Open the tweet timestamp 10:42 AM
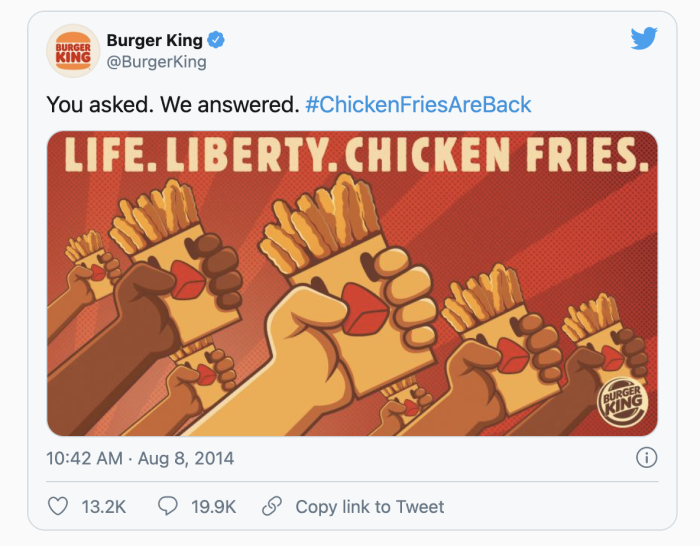 [x=84, y=458]
